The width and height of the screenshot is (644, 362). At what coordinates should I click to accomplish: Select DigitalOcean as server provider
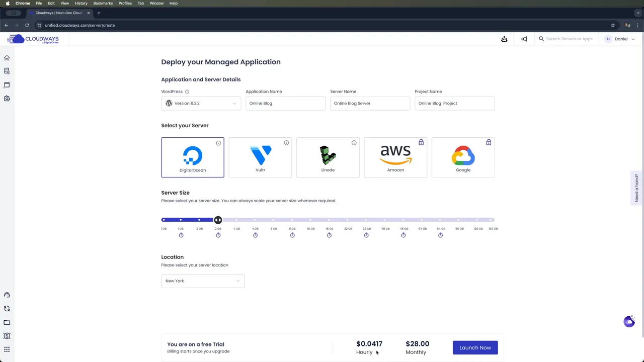coord(193,157)
